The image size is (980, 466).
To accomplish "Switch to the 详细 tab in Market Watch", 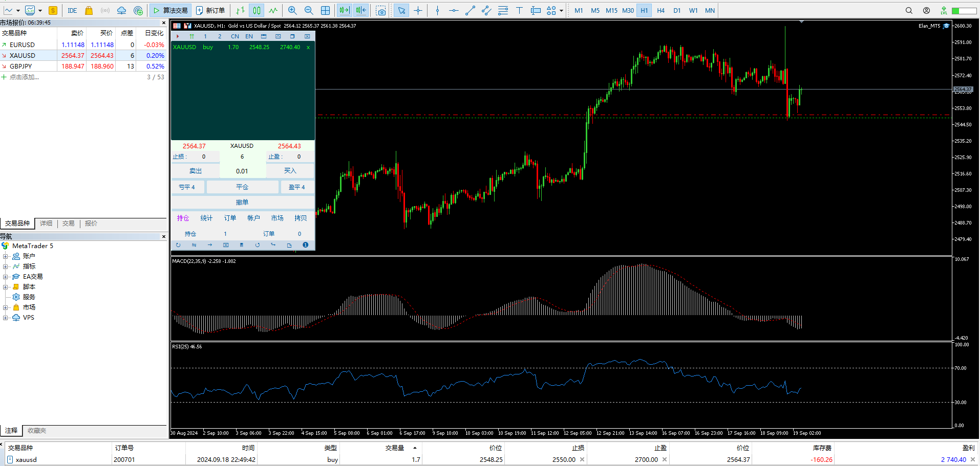I will 46,223.
